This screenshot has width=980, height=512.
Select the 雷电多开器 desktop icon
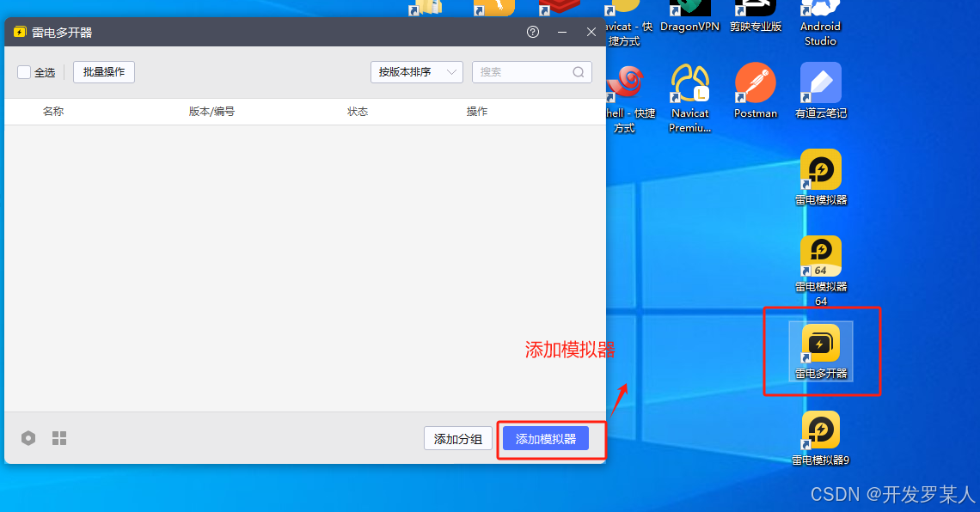pyautogui.click(x=821, y=350)
